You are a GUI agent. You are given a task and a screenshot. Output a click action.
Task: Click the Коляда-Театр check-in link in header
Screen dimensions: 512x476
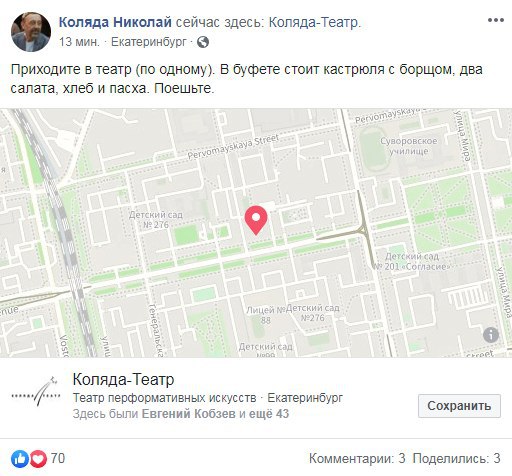[x=313, y=22]
